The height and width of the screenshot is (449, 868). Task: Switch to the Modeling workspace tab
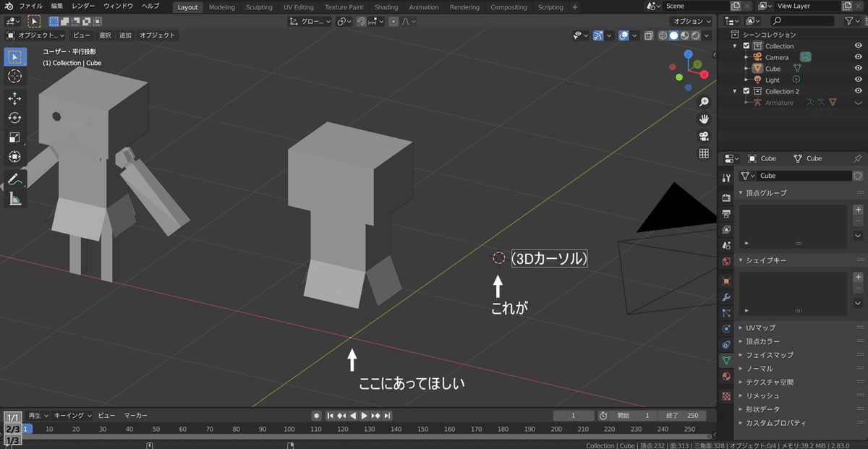click(x=222, y=7)
